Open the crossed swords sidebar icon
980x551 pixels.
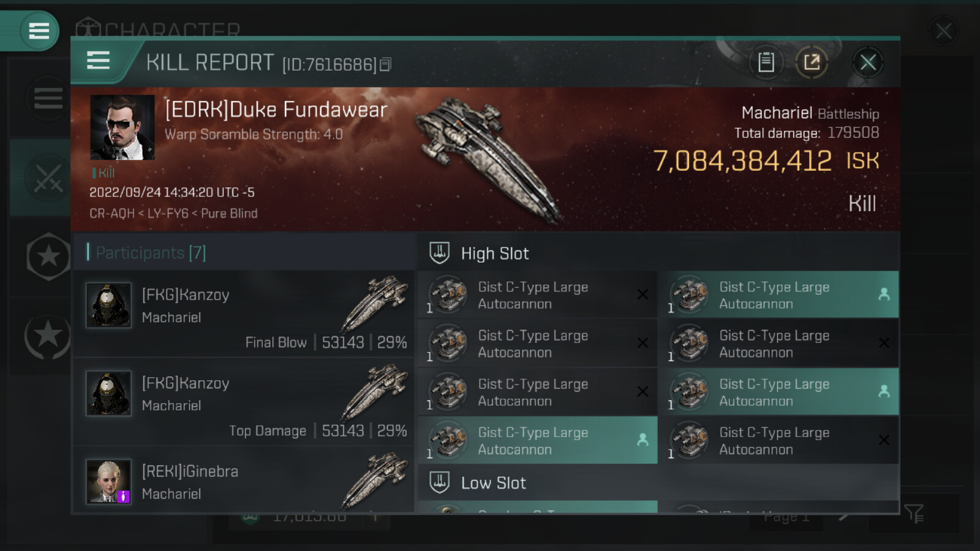point(47,178)
